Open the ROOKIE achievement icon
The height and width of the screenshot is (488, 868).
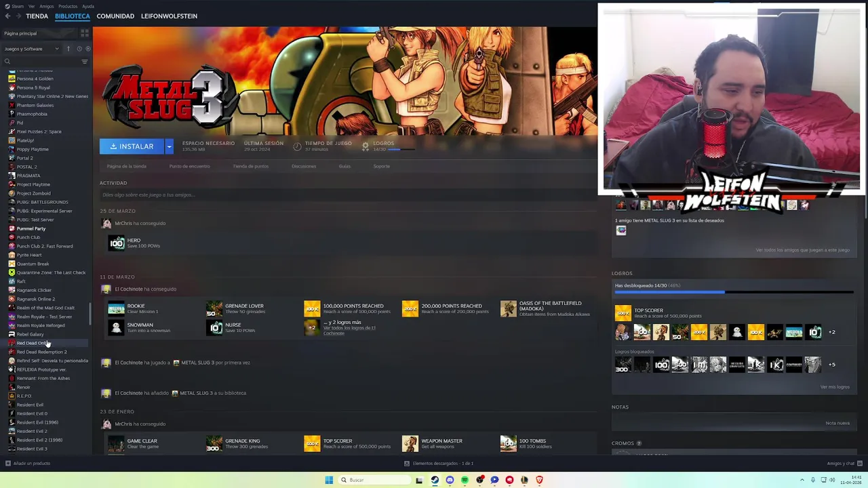pyautogui.click(x=117, y=308)
